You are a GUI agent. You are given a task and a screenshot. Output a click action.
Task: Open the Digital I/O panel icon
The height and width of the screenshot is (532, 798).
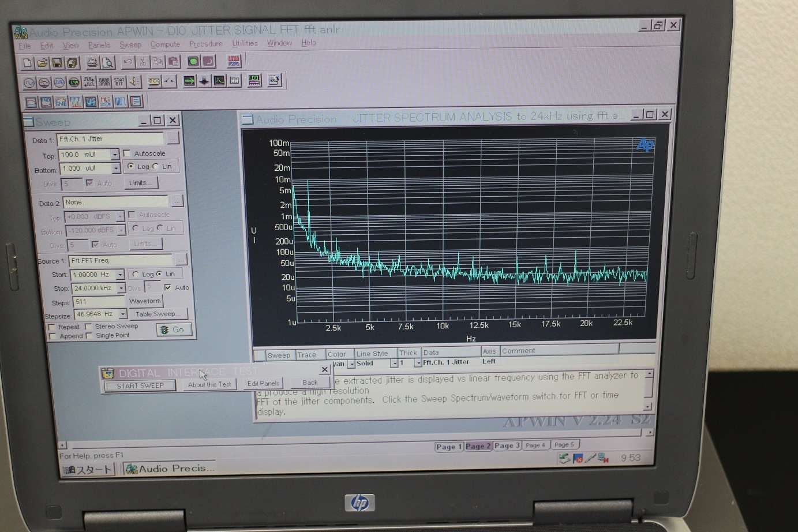click(89, 83)
